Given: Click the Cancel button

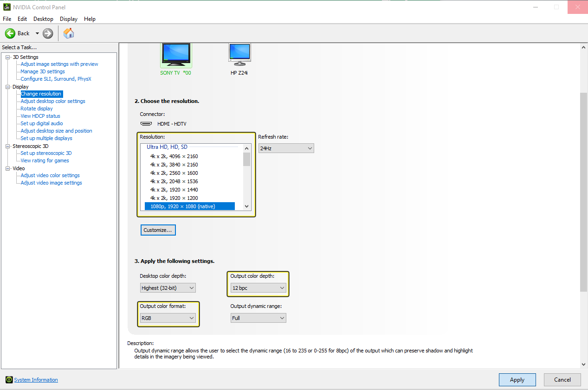Looking at the screenshot, I should pos(562,379).
